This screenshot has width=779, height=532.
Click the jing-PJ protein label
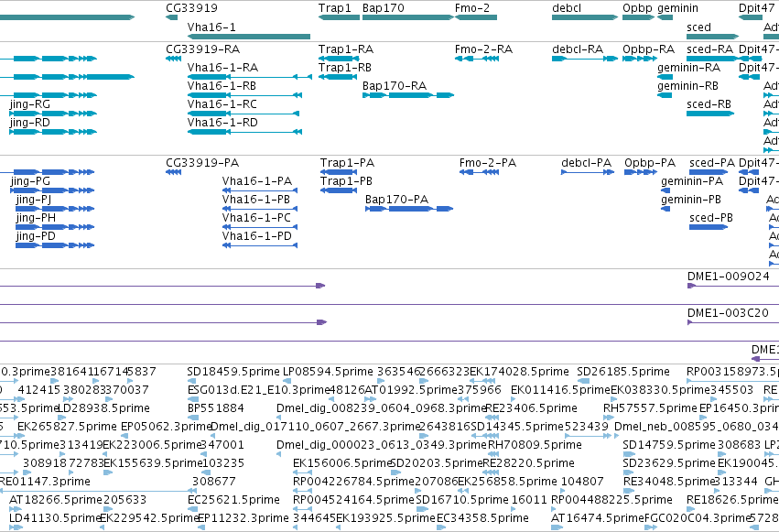(x=34, y=201)
